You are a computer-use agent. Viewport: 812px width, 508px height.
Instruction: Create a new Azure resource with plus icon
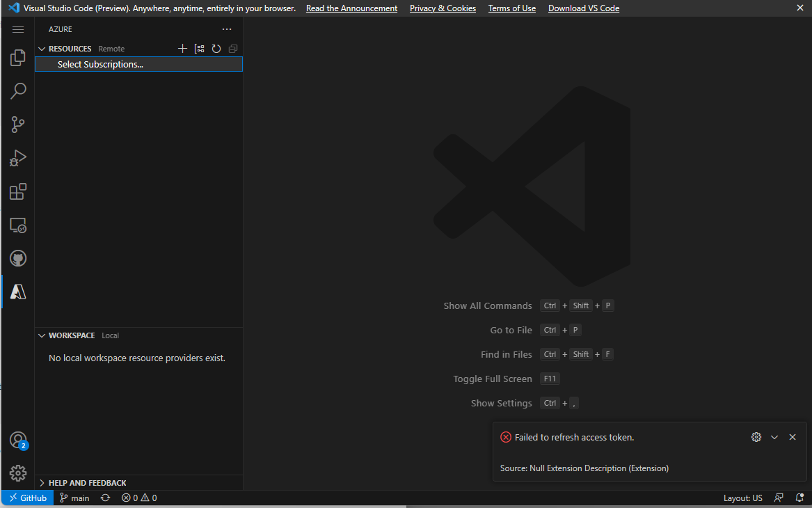[182, 49]
